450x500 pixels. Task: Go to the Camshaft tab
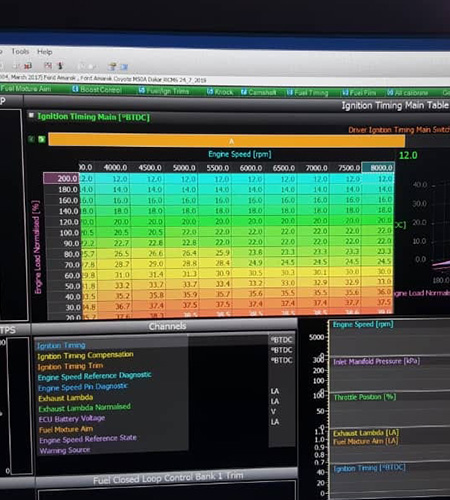(258, 92)
